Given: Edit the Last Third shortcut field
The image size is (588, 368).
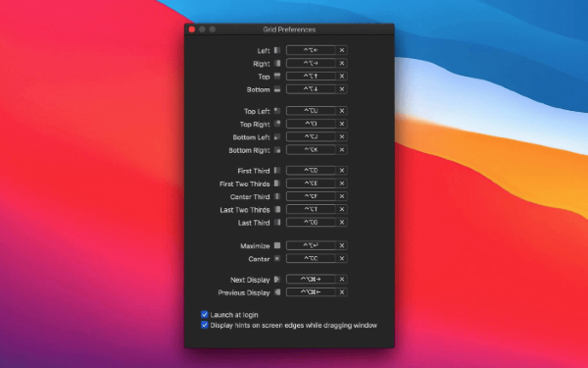Looking at the screenshot, I should [x=311, y=223].
